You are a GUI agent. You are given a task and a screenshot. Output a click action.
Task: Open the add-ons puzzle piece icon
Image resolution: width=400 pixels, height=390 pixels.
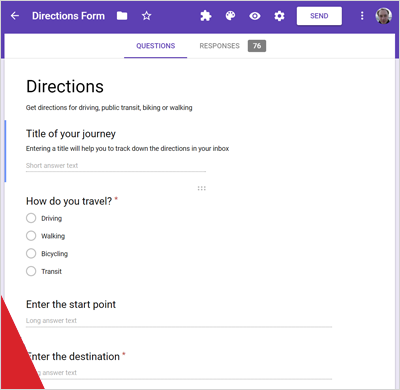[206, 16]
